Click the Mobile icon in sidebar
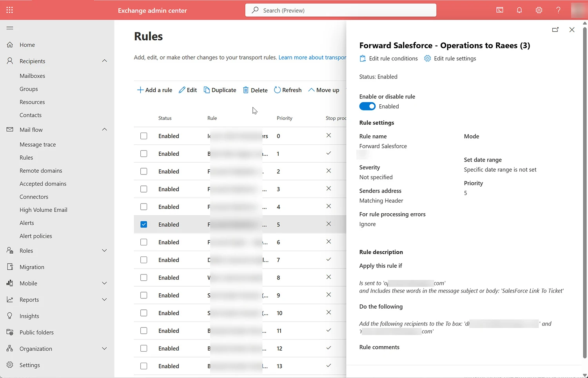Screen dimensions: 588x378 coord(10,283)
